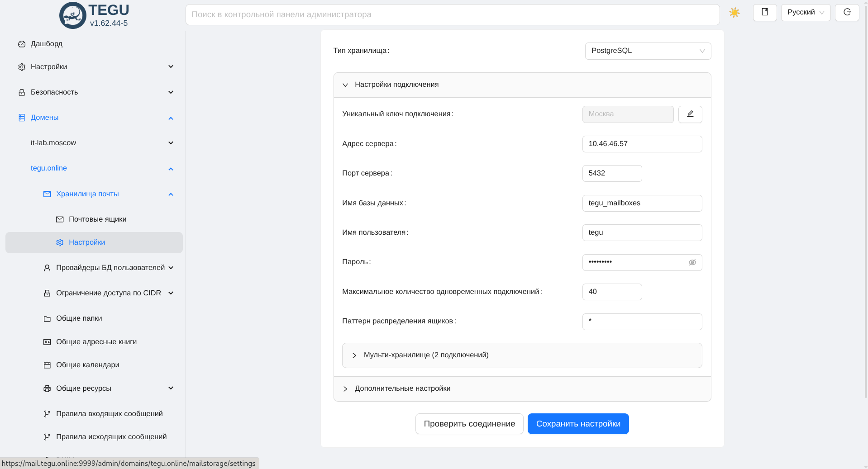Open Почтовые ящики via its envelope icon
The image size is (868, 469).
click(x=60, y=219)
